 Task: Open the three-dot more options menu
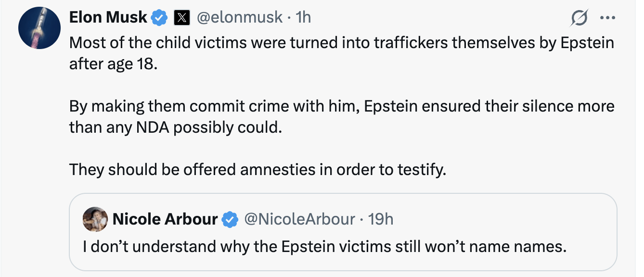coord(607,19)
